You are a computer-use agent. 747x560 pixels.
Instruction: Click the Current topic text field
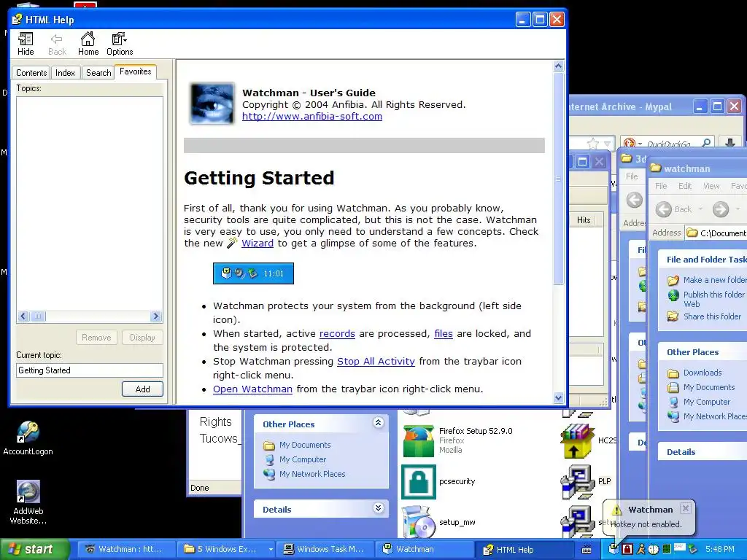pyautogui.click(x=90, y=370)
